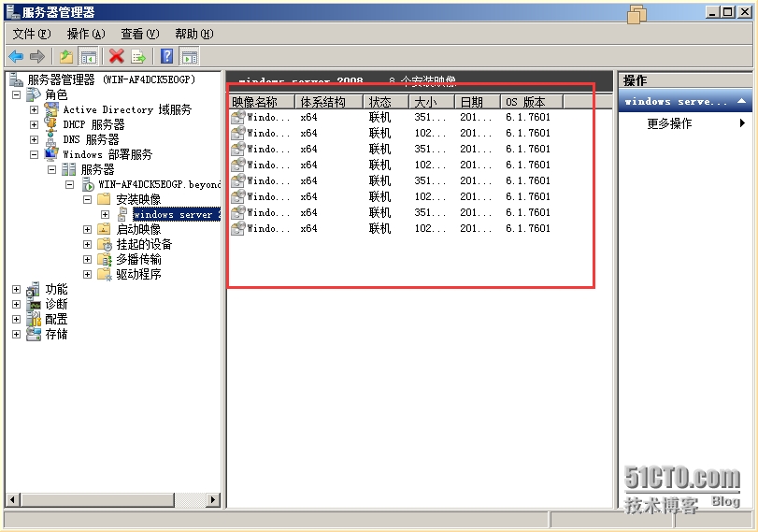Image resolution: width=758 pixels, height=532 pixels.
Task: Sort by the OS 版本 column header
Action: pyautogui.click(x=532, y=102)
